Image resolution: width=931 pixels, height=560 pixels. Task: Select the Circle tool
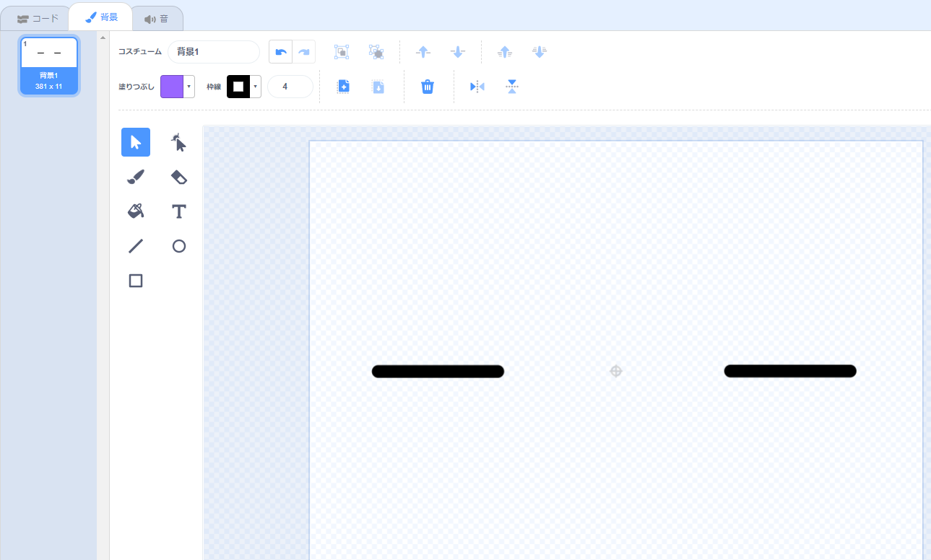pos(178,246)
